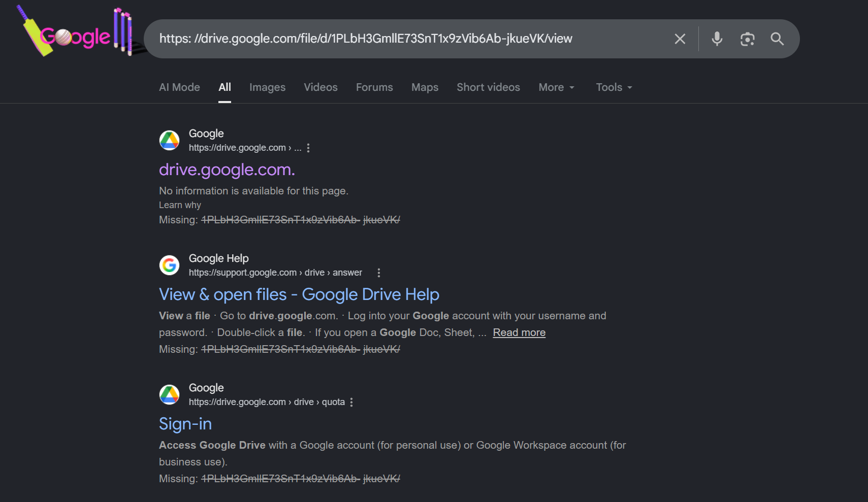
Task: Open the drive.google.com. result link
Action: click(x=227, y=170)
